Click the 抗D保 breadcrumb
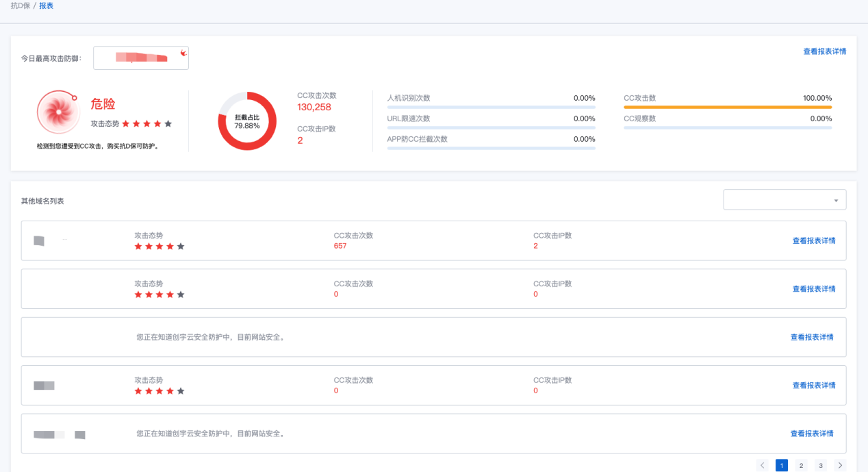868x472 pixels. [x=20, y=5]
